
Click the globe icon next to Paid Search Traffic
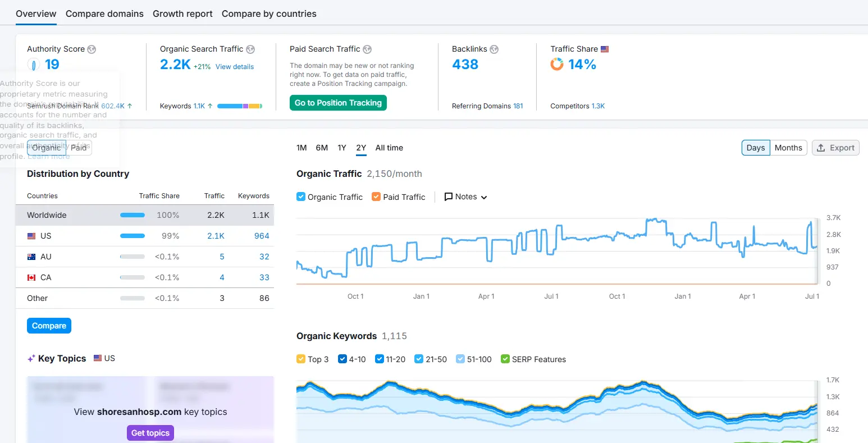click(x=367, y=49)
